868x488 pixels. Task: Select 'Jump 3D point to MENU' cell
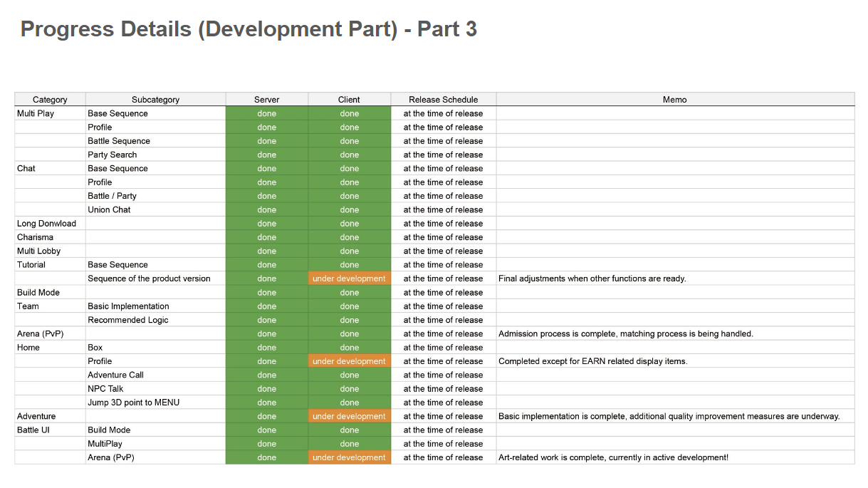pyautogui.click(x=155, y=403)
